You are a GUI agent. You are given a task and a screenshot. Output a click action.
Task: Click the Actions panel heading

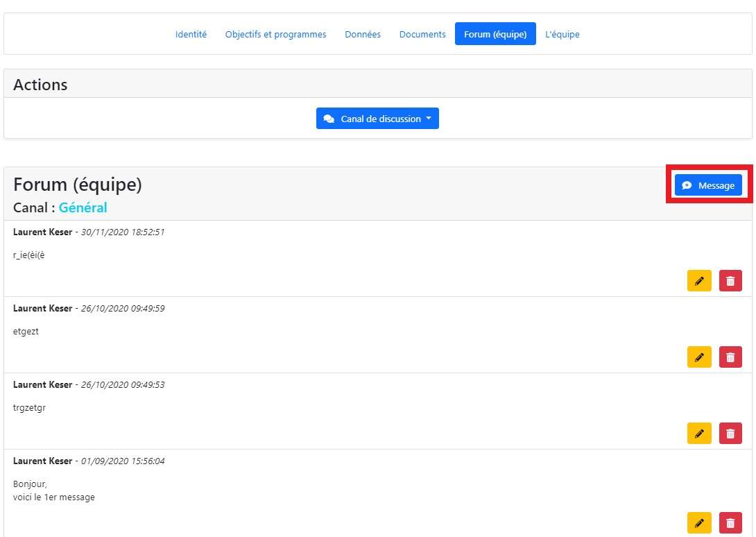[x=40, y=85]
